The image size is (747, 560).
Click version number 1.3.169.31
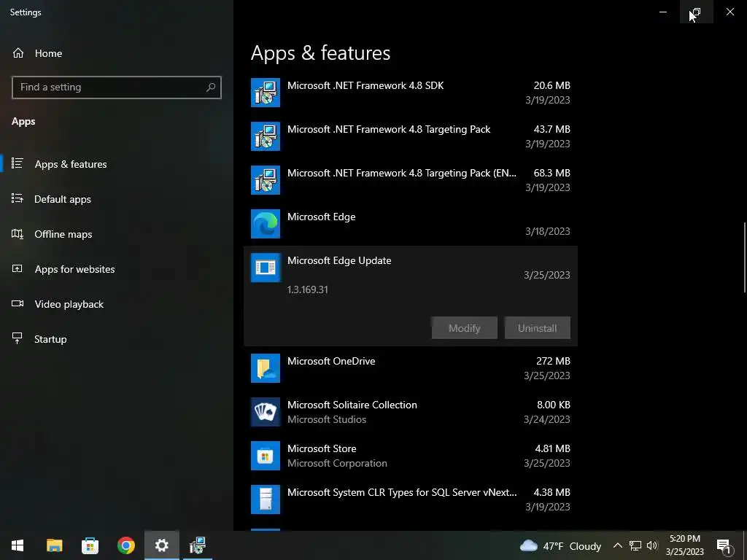[307, 289]
